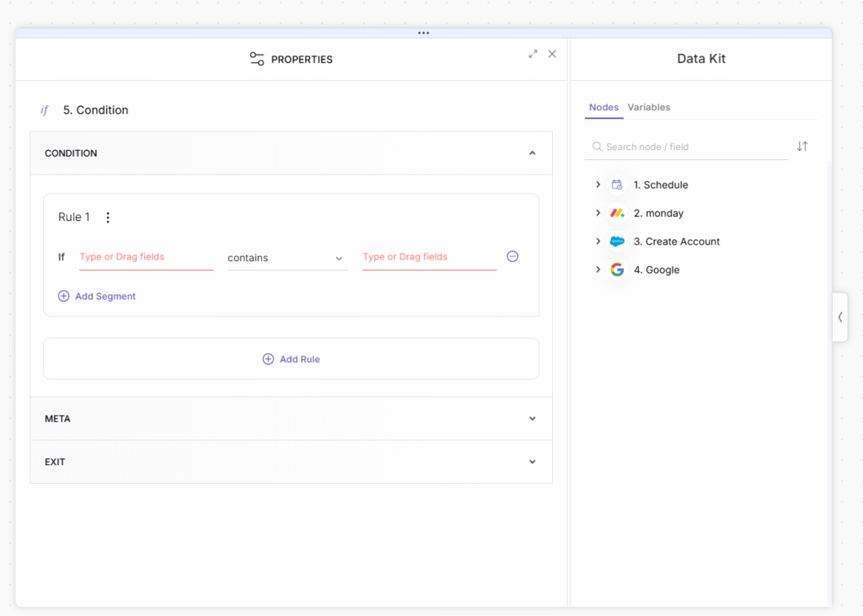The image size is (863, 616).
Task: Click the Schedule calendar icon
Action: click(617, 185)
